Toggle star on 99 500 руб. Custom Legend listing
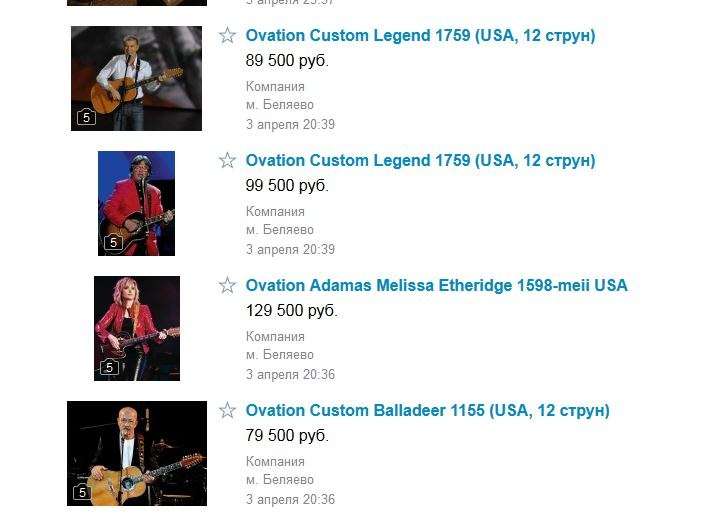The image size is (701, 516). pyautogui.click(x=227, y=160)
